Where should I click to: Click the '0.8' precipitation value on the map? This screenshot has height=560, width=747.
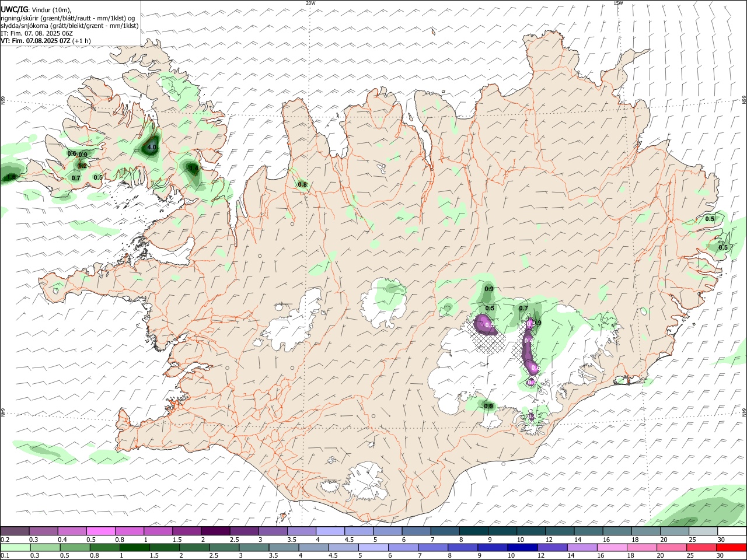(x=302, y=185)
